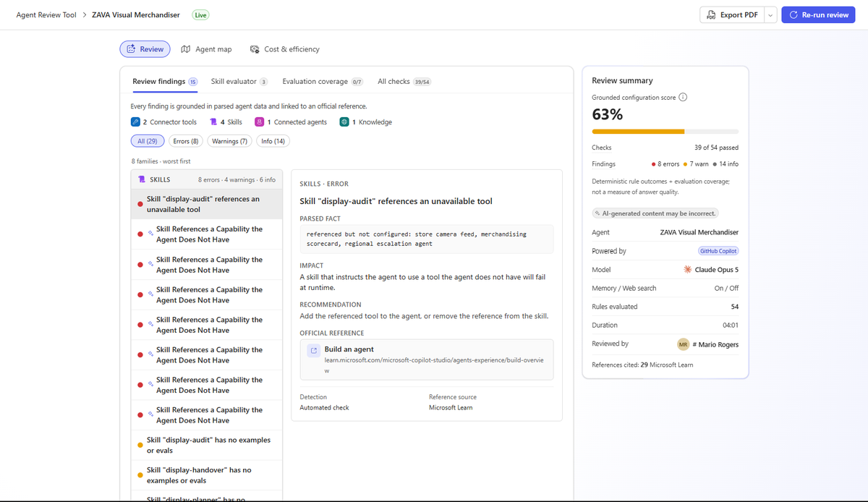Filter findings to Warnings (7)
The image size is (868, 502).
click(229, 141)
